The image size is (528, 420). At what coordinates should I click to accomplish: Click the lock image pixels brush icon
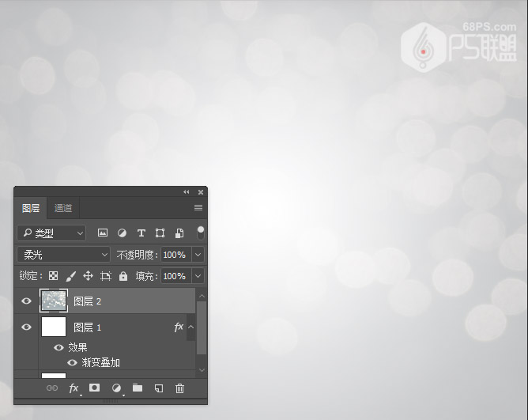click(x=70, y=276)
